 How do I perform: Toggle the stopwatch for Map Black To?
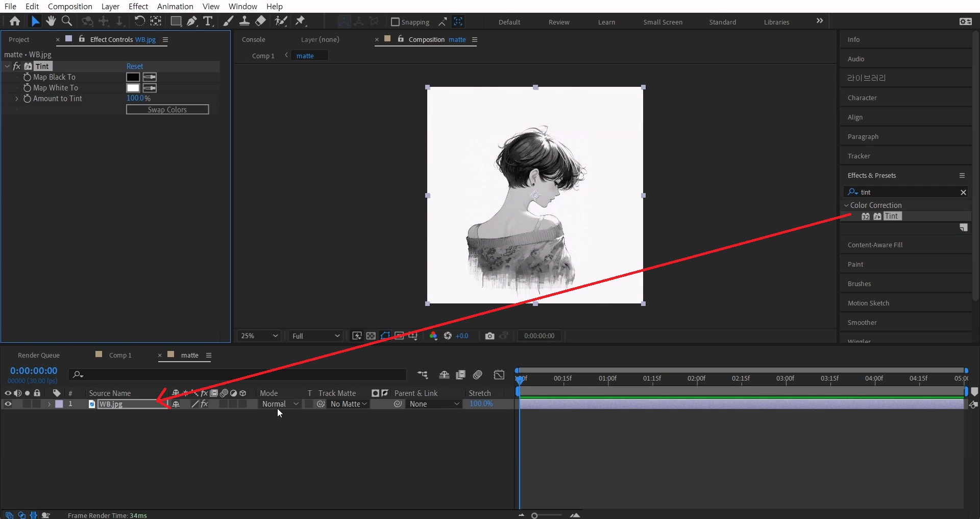click(x=28, y=77)
